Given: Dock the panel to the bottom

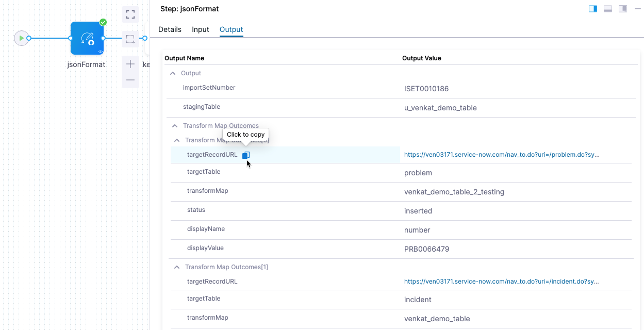Looking at the screenshot, I should (608, 9).
